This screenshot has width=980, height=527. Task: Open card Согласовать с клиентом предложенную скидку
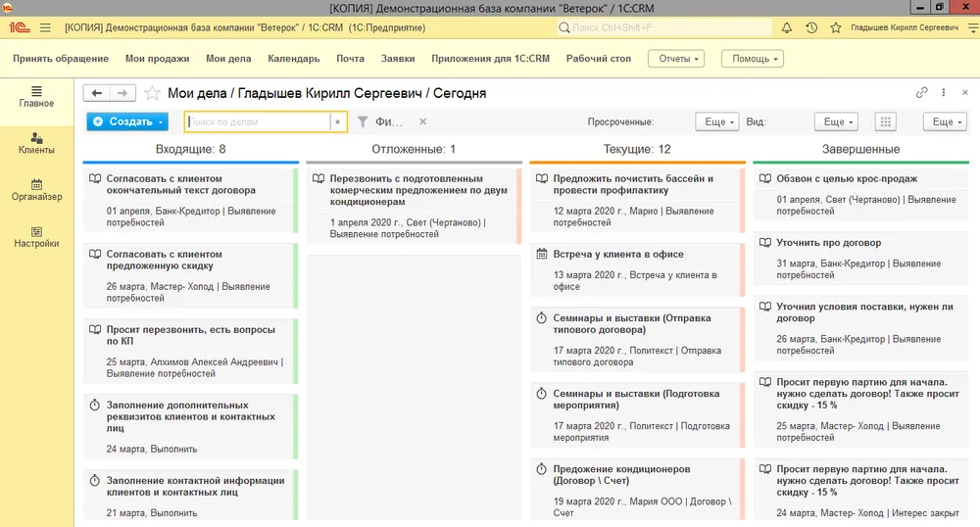pyautogui.click(x=191, y=276)
